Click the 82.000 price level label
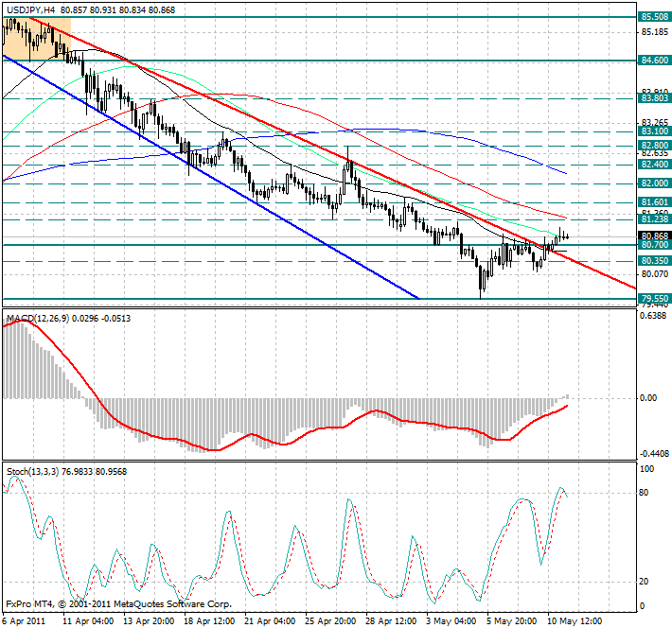The image size is (672, 628). click(655, 183)
